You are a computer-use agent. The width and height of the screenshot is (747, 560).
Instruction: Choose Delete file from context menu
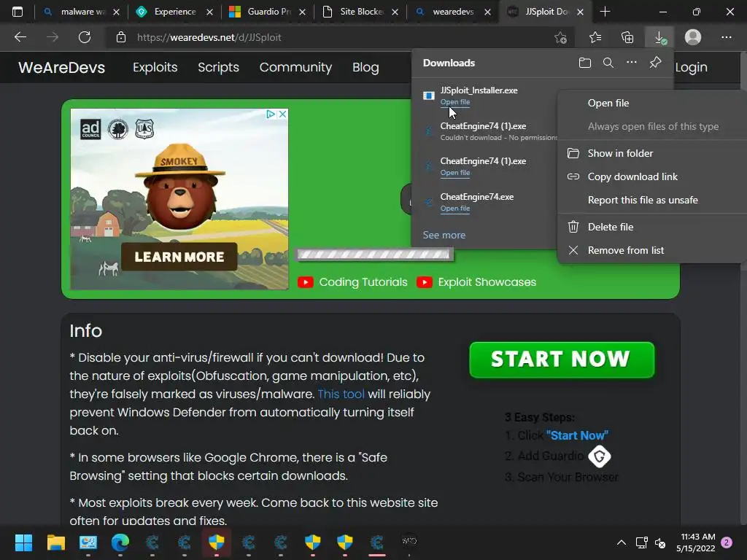611,227
